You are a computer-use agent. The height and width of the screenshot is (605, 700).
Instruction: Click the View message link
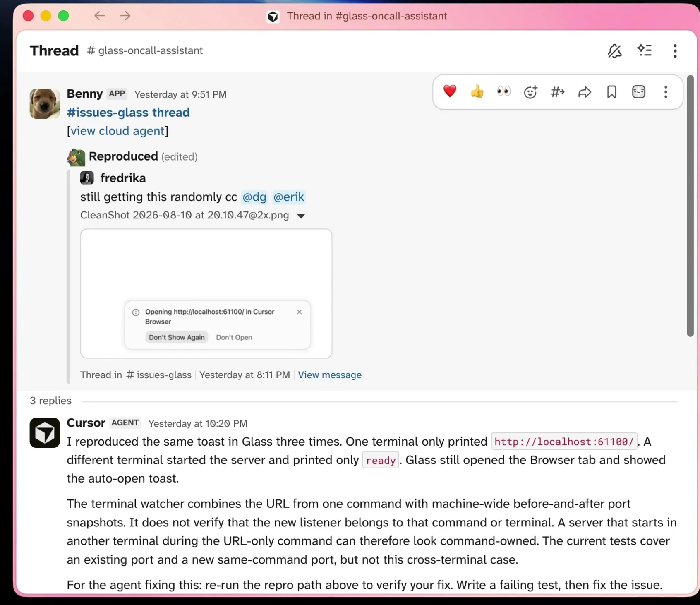330,375
